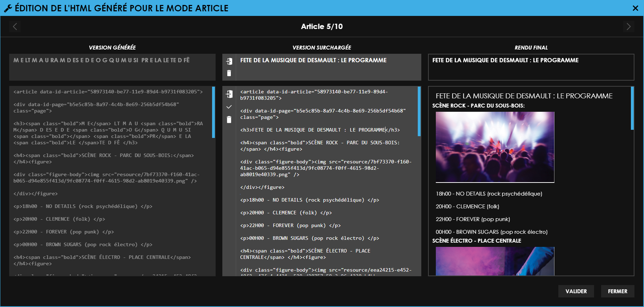Place the cursor in the overloaded h3 line
The width and height of the screenshot is (644, 307).
tap(320, 130)
